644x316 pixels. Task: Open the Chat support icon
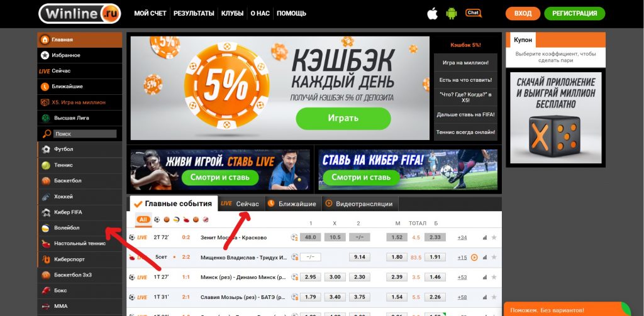tap(473, 13)
